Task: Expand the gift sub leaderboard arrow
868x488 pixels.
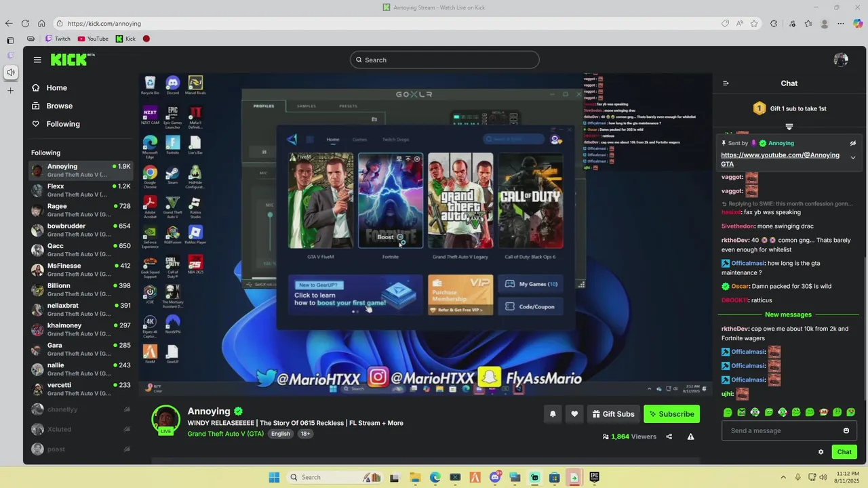Action: coord(789,127)
